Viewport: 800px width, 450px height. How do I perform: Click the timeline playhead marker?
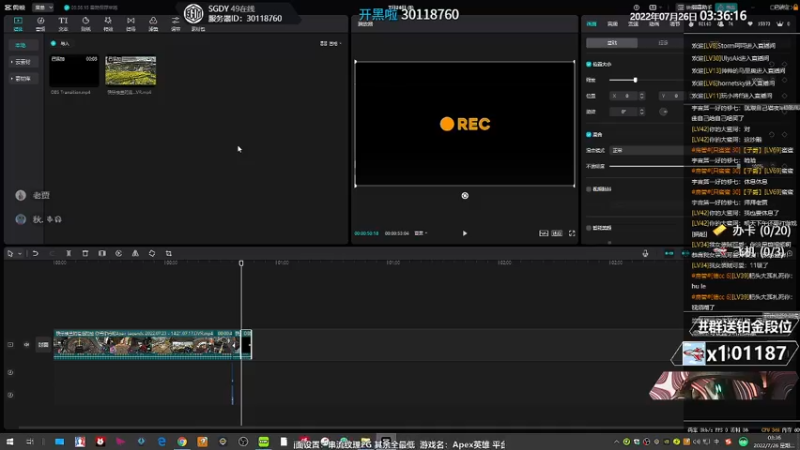pyautogui.click(x=241, y=263)
